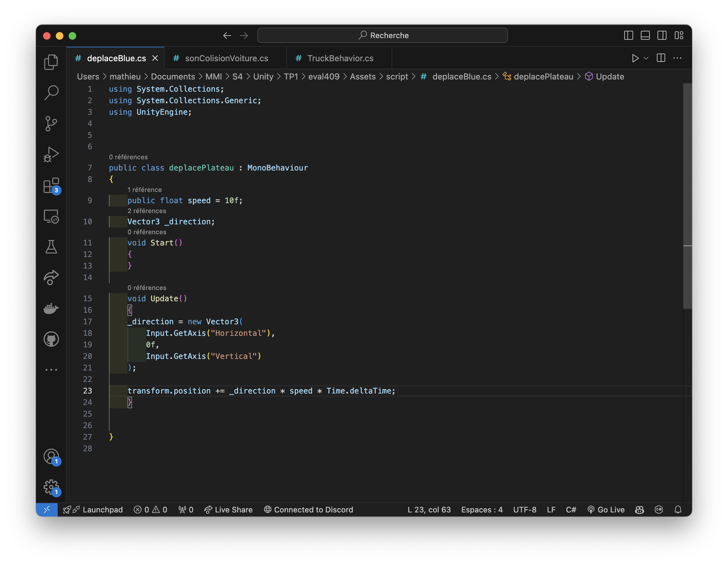Switch to sonColisionVoiture.cs tab

(x=225, y=58)
